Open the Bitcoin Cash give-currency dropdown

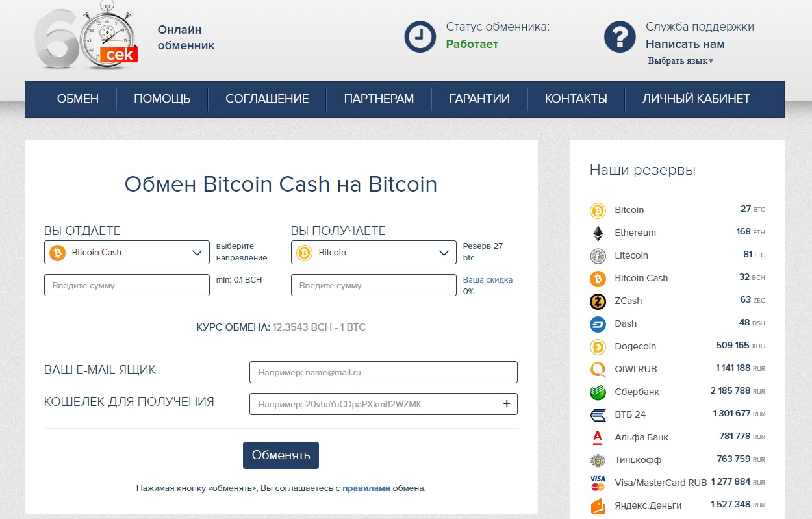tap(127, 253)
